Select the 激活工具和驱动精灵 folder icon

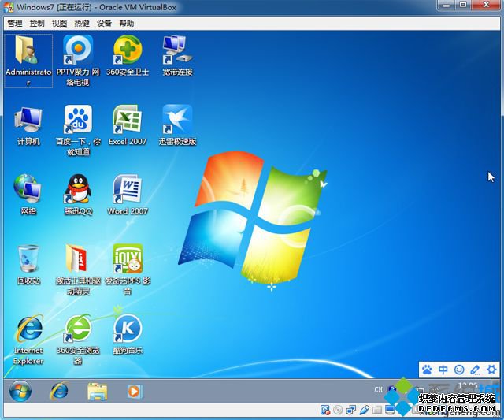pyautogui.click(x=78, y=269)
